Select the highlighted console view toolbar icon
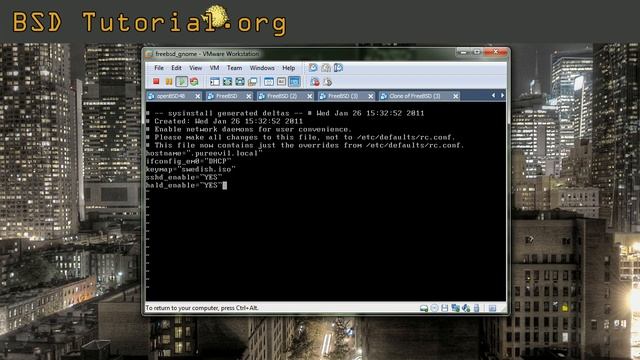The width and height of the screenshot is (640, 360). (294, 82)
